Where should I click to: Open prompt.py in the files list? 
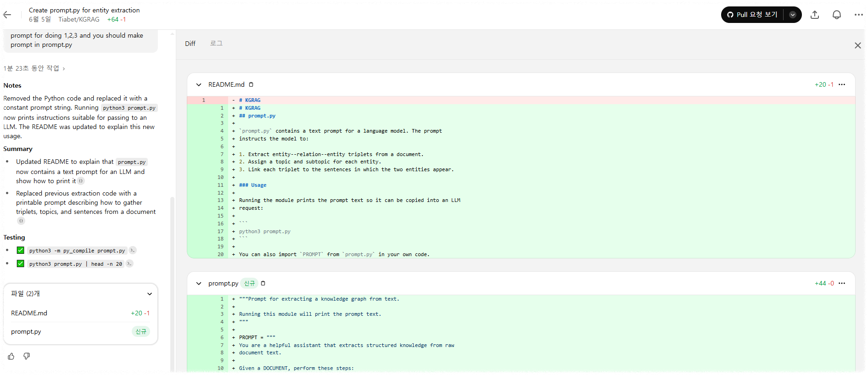click(80, 331)
